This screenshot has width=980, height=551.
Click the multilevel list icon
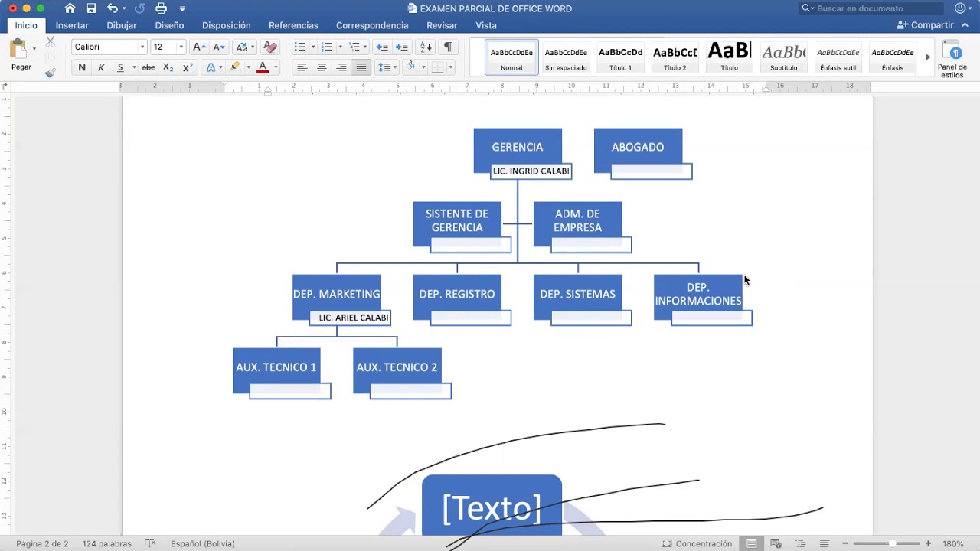(354, 47)
